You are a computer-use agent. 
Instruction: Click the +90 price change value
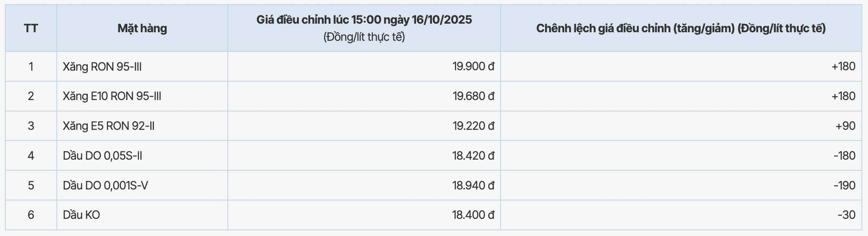click(x=845, y=126)
